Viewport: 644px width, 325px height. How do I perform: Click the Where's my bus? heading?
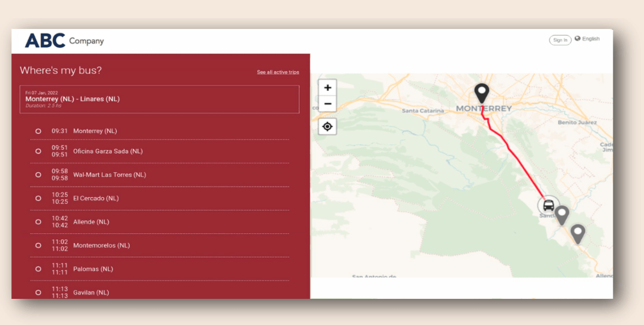click(x=61, y=70)
